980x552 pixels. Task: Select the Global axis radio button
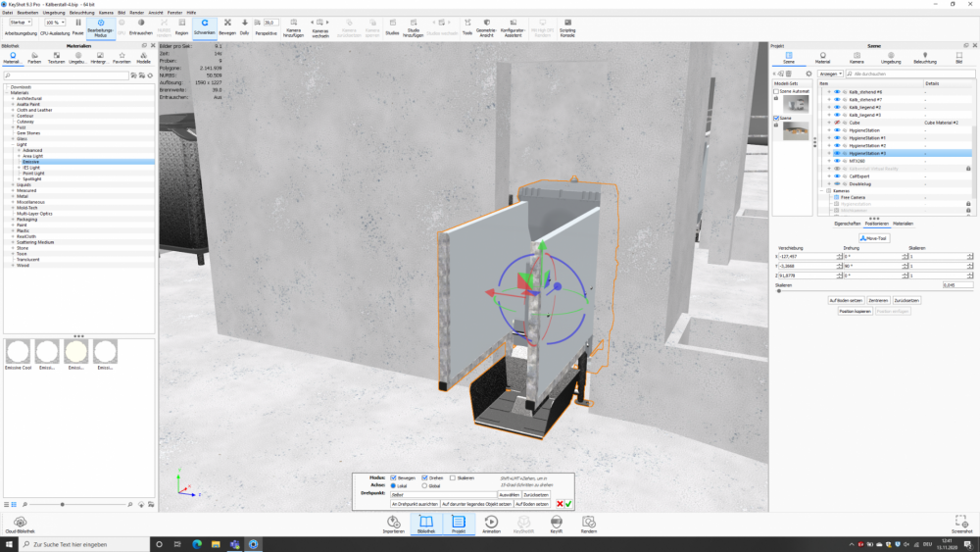pyautogui.click(x=425, y=485)
